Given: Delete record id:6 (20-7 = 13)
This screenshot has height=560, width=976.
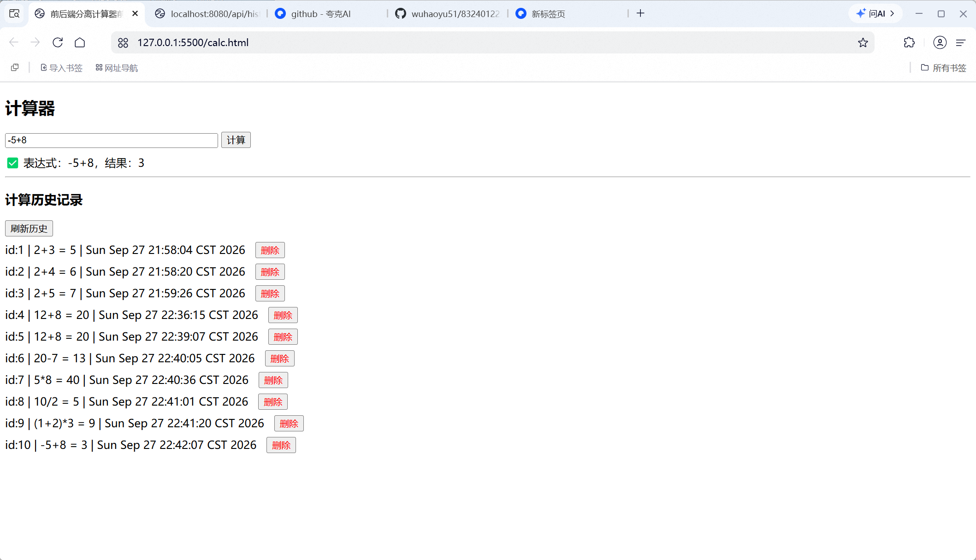Looking at the screenshot, I should [280, 359].
